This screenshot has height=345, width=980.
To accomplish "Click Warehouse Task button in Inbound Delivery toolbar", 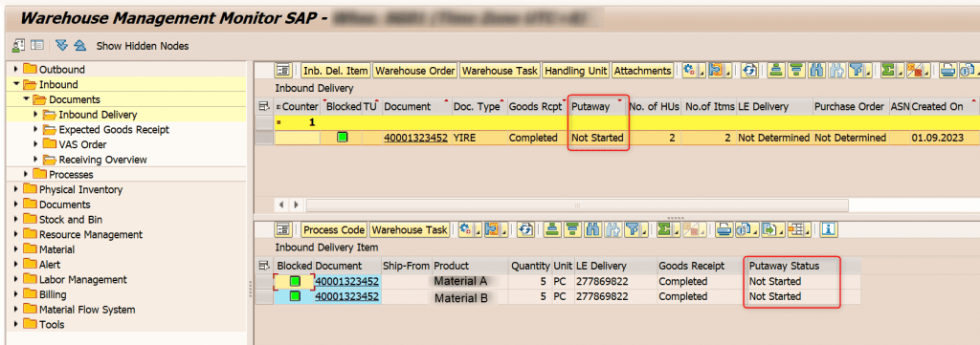I will (500, 71).
